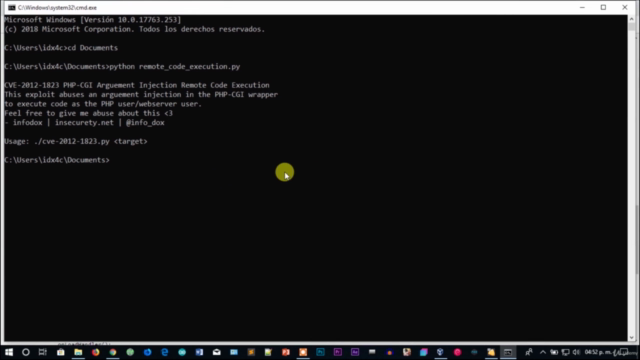Click the Microsoft Windows version line
This screenshot has height=360, width=640.
[x=93, y=20]
